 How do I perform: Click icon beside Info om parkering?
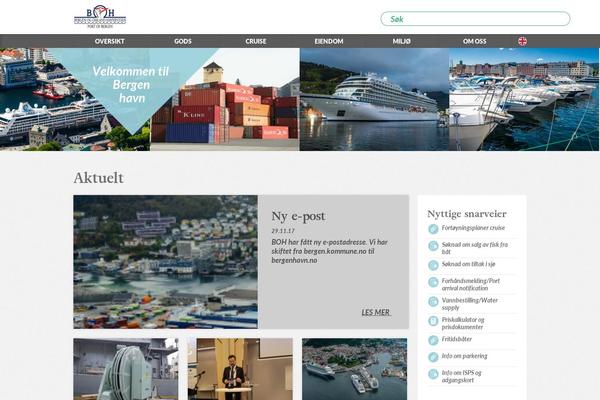[433, 357]
